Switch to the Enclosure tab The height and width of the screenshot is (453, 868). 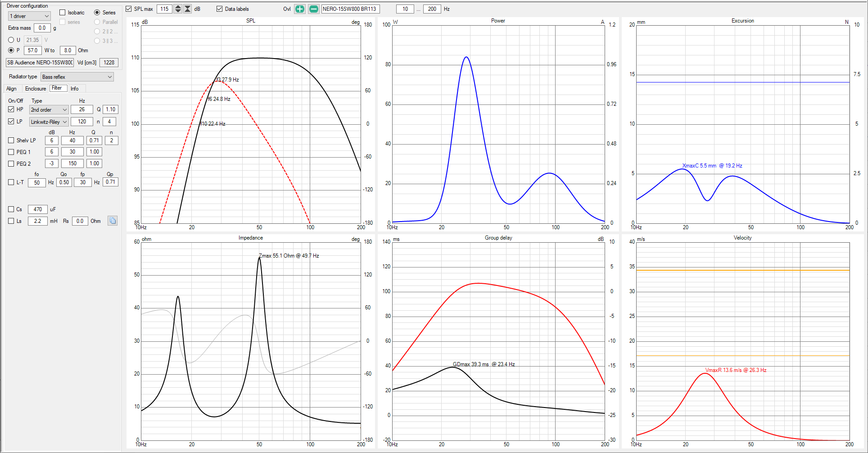click(x=36, y=89)
